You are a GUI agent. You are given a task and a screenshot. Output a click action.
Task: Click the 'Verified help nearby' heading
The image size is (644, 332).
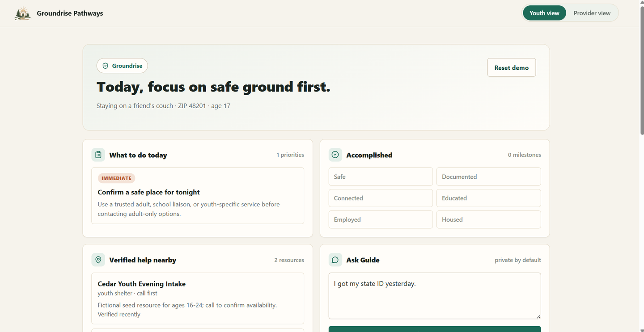click(x=143, y=260)
